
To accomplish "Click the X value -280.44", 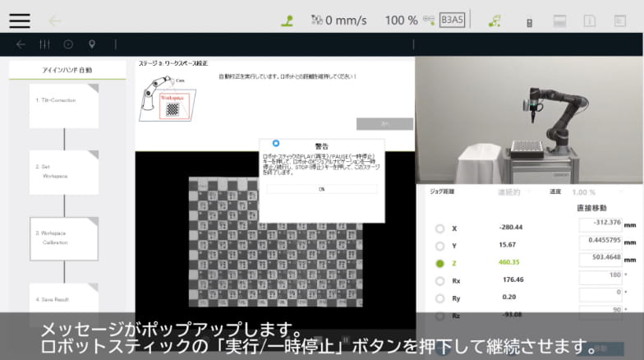I will [511, 227].
